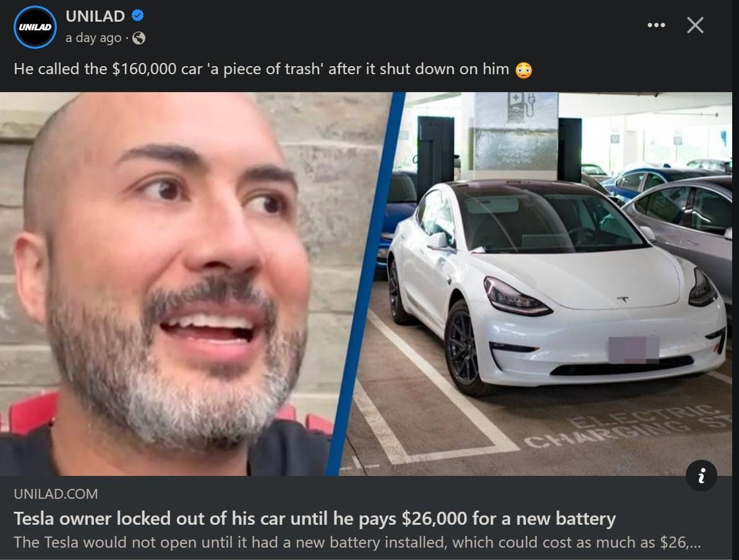
Task: Open the UNILAD round profile avatar
Action: [35, 27]
